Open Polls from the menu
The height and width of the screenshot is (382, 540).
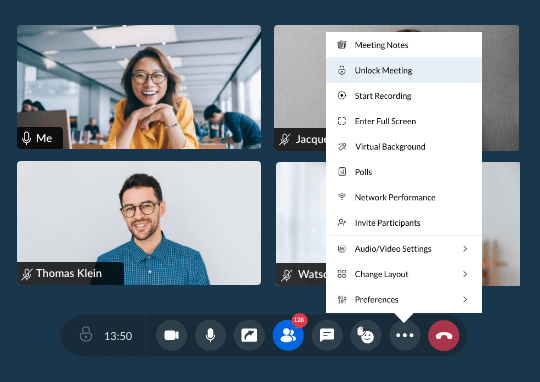click(x=404, y=172)
